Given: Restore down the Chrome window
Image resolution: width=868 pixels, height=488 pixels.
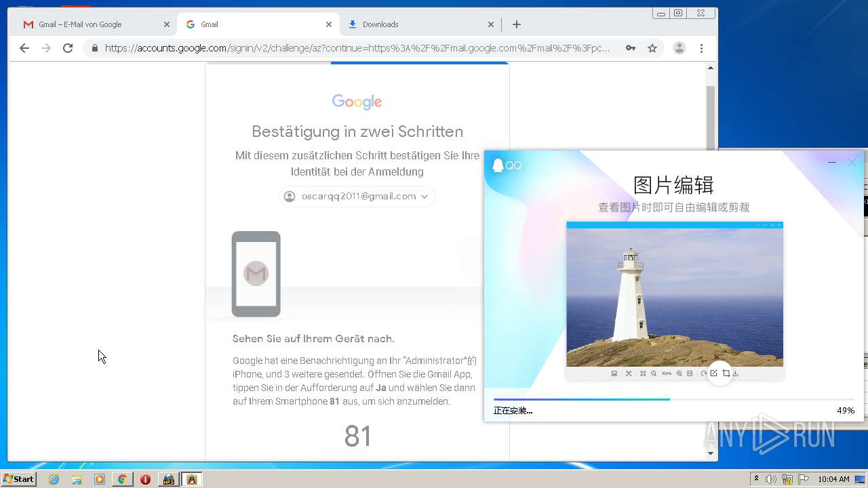Looking at the screenshot, I should point(677,13).
